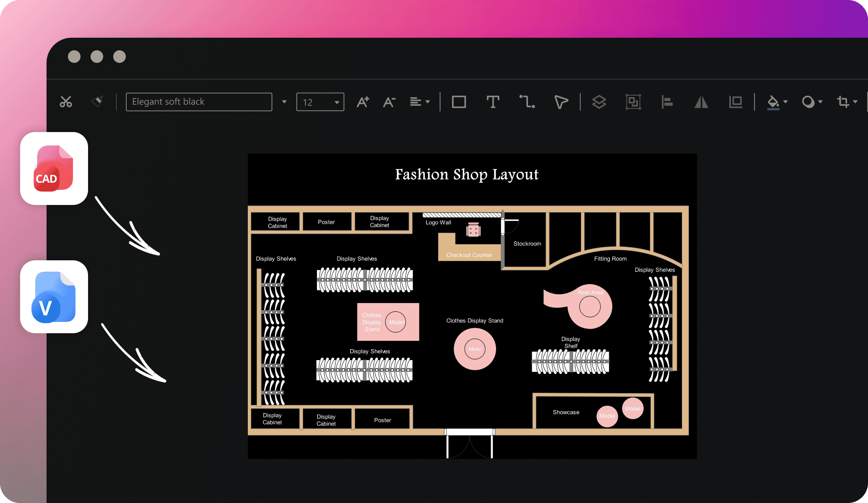The height and width of the screenshot is (503, 868).
Task: Click the increase font size icon
Action: coord(363,102)
